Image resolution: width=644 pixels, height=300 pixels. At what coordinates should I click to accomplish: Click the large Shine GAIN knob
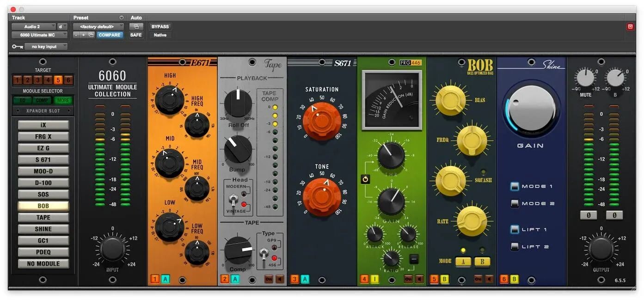coord(531,109)
